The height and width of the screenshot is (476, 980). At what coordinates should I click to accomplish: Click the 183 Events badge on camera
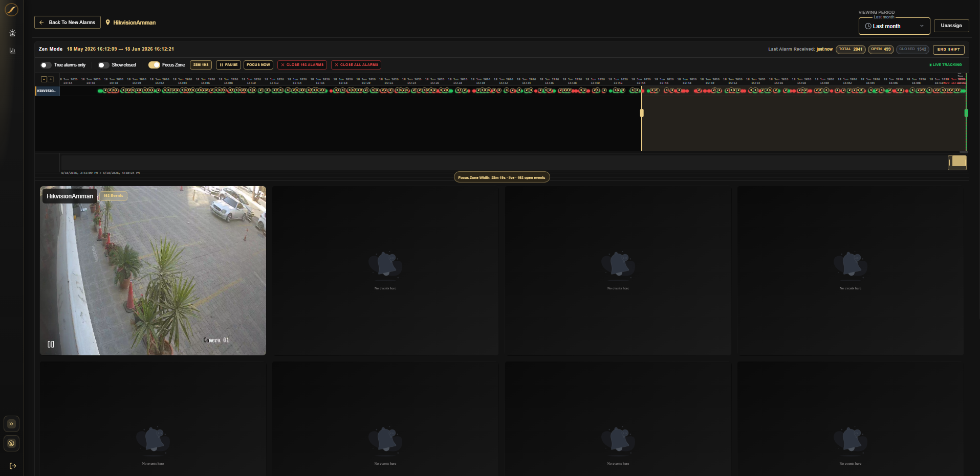click(113, 196)
